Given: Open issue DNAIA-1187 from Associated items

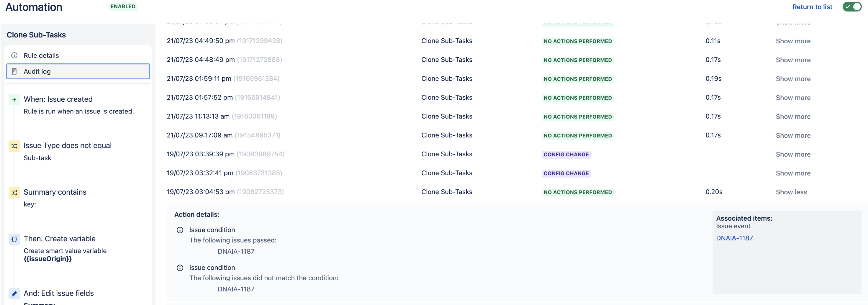Looking at the screenshot, I should (735, 237).
